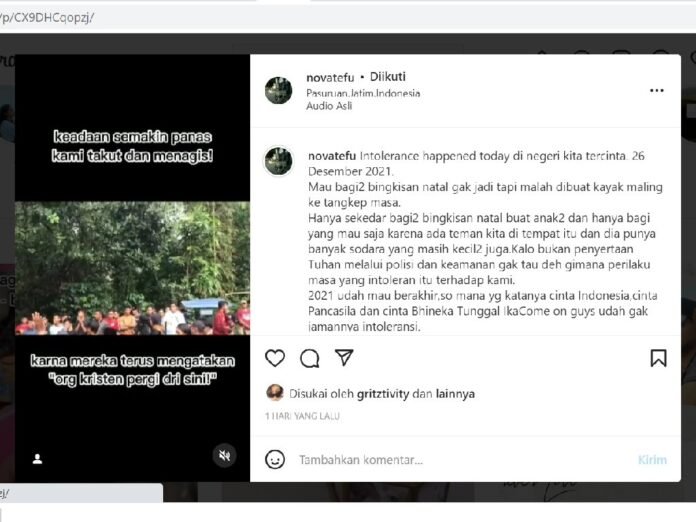Screen dimensions: 696x522
Task: Save post with bookmark icon
Action: tap(658, 358)
